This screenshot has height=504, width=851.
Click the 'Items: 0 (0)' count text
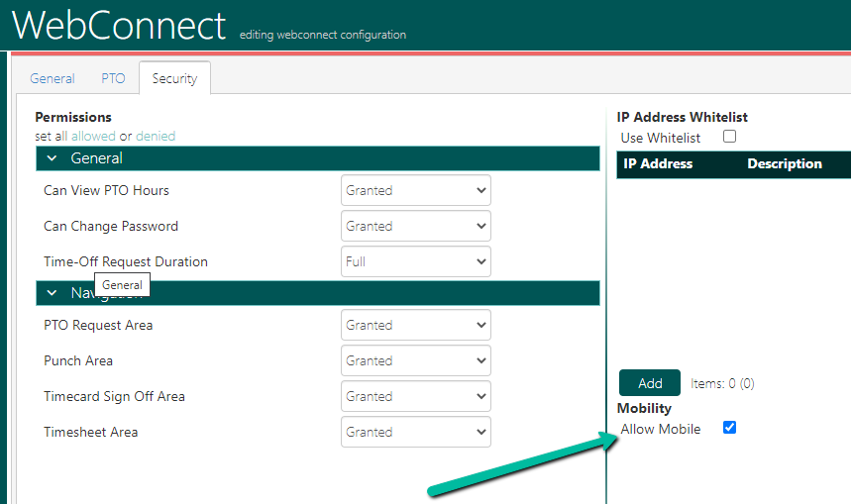coord(722,383)
